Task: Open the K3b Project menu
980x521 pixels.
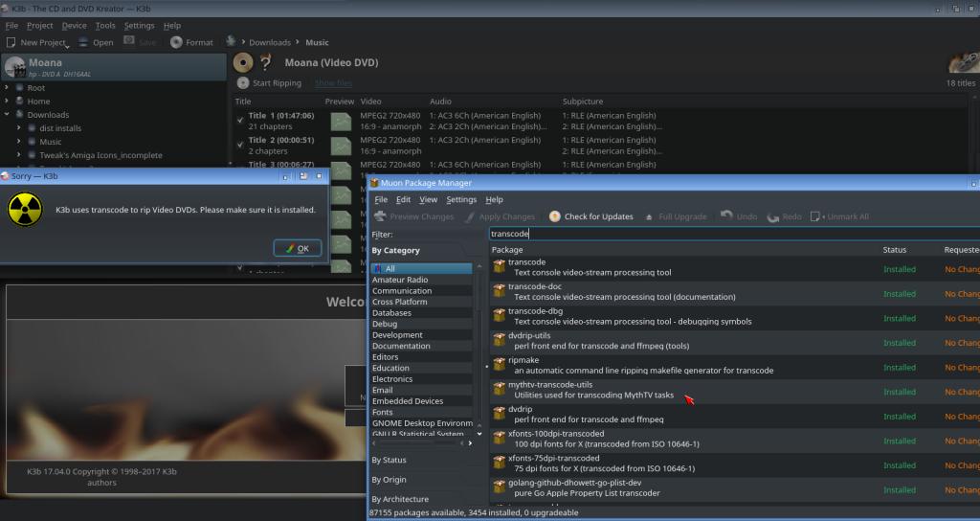Action: [x=39, y=26]
